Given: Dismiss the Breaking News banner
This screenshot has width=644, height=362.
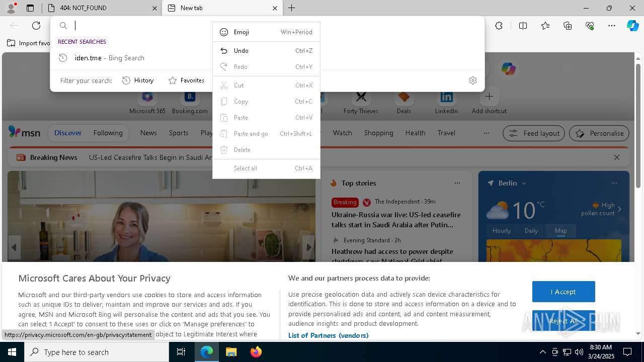Looking at the screenshot, I should [x=617, y=157].
